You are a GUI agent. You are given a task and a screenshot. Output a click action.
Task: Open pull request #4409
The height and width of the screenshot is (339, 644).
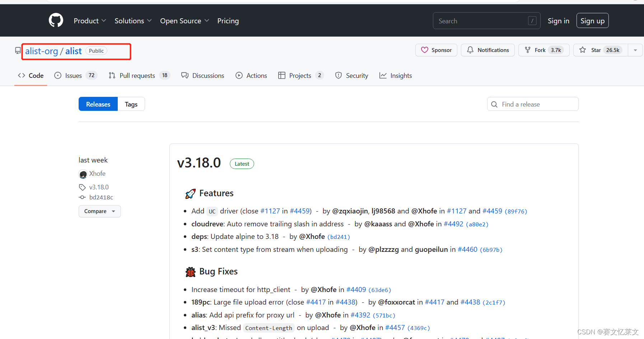click(x=356, y=289)
